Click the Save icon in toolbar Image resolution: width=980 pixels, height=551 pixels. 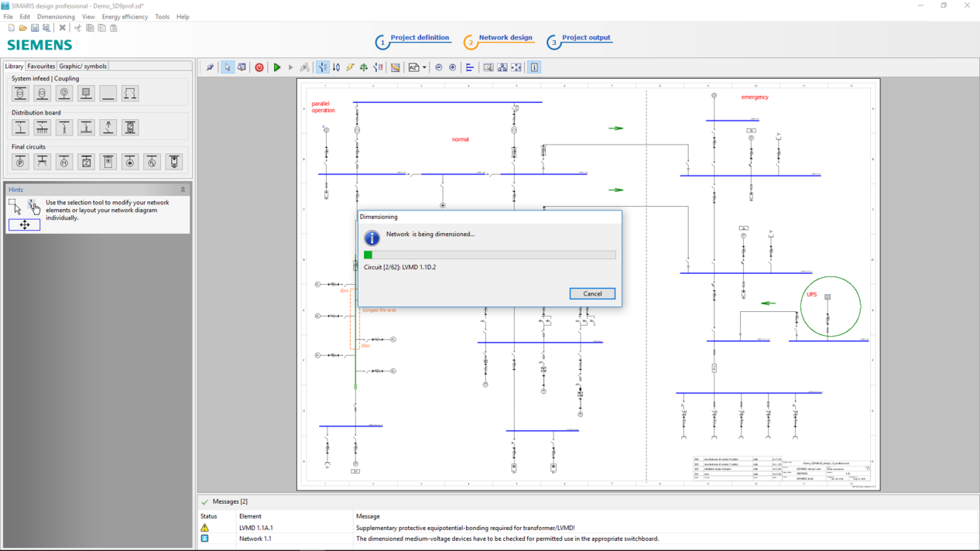[x=35, y=28]
